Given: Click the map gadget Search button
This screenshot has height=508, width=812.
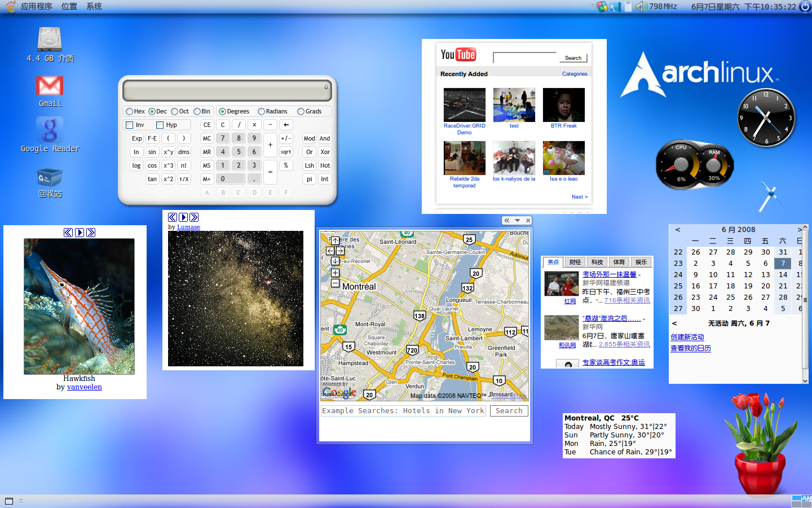Looking at the screenshot, I should 509,411.
